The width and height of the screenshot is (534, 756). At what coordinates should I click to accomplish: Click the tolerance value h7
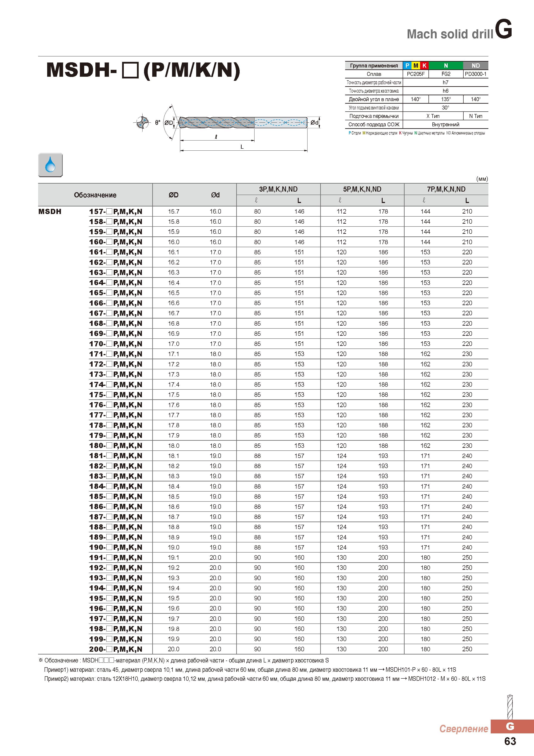[x=446, y=82]
